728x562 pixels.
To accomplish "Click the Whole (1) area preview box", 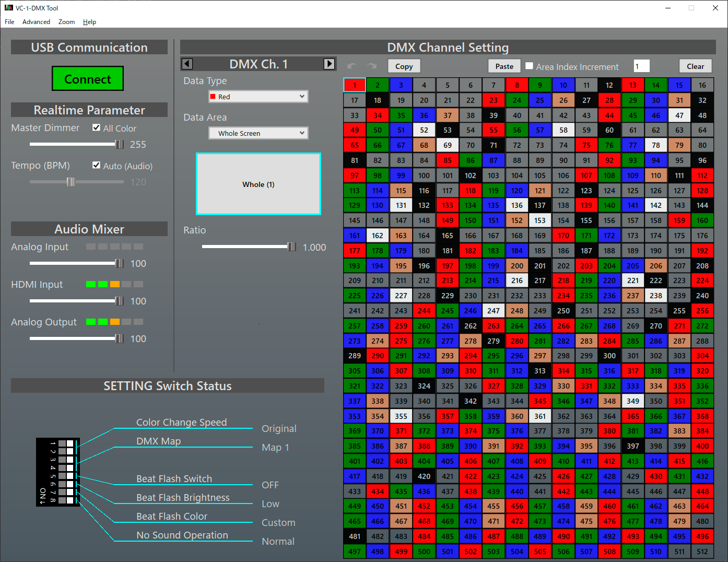I will [x=259, y=184].
